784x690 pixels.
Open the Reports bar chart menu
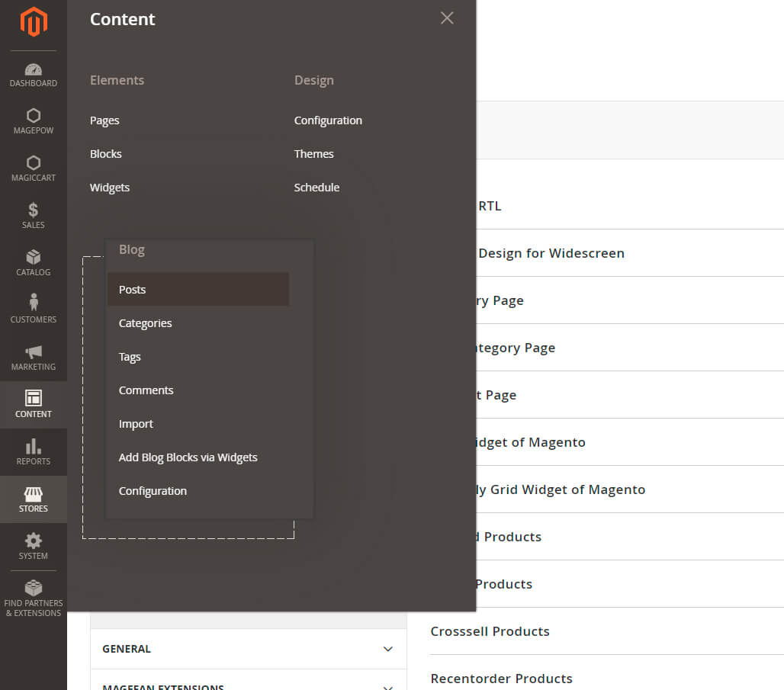point(34,452)
